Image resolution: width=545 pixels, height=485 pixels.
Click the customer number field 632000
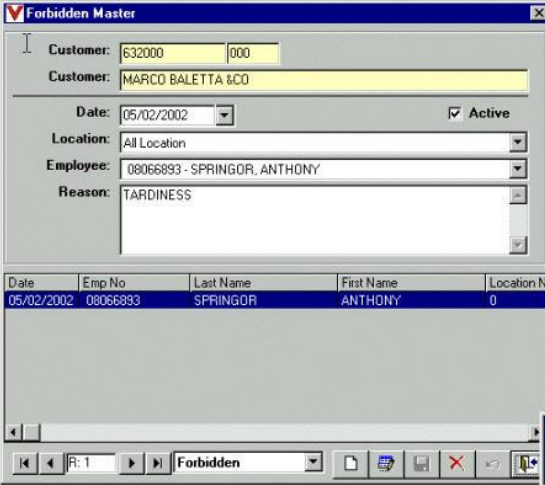pos(172,53)
